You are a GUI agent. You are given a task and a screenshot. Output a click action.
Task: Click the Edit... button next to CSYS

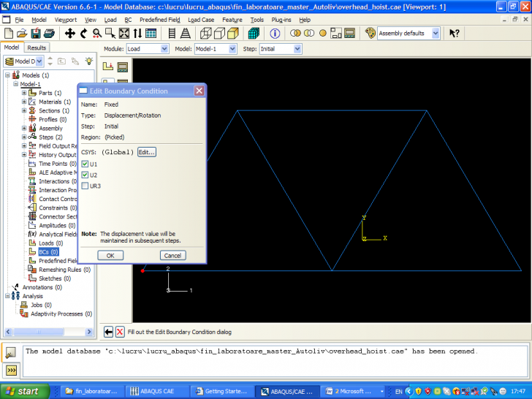147,152
